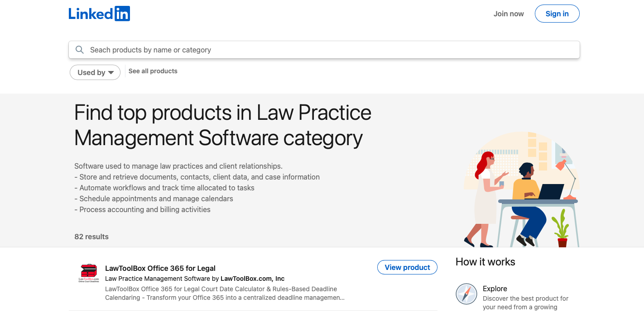Open the See all products page
The height and width of the screenshot is (312, 644).
(153, 71)
